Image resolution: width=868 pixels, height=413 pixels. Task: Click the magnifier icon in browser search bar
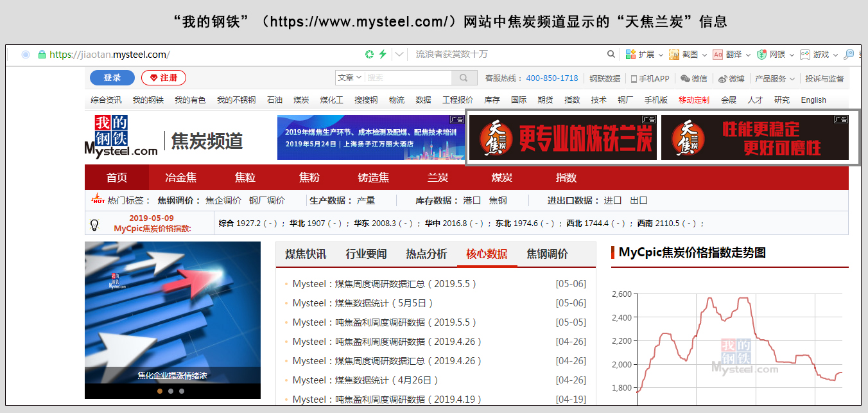coord(612,55)
